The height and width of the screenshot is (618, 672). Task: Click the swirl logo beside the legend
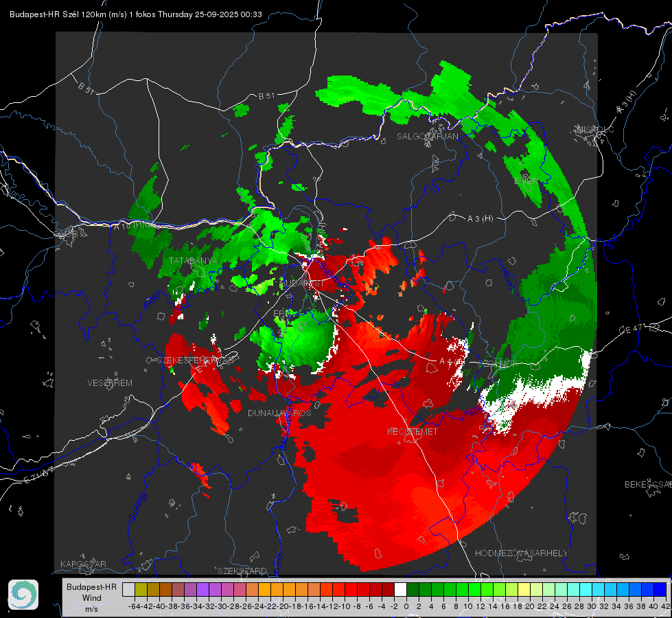23,595
